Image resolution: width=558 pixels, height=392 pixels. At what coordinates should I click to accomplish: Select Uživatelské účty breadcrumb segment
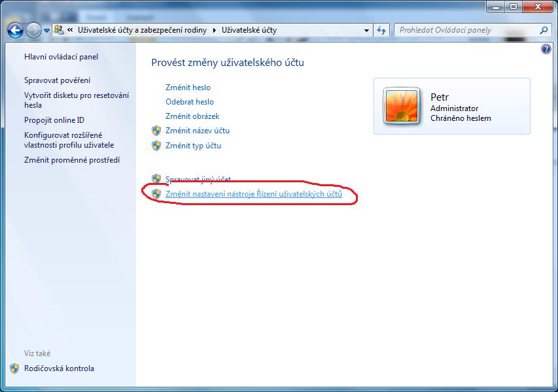[x=249, y=30]
